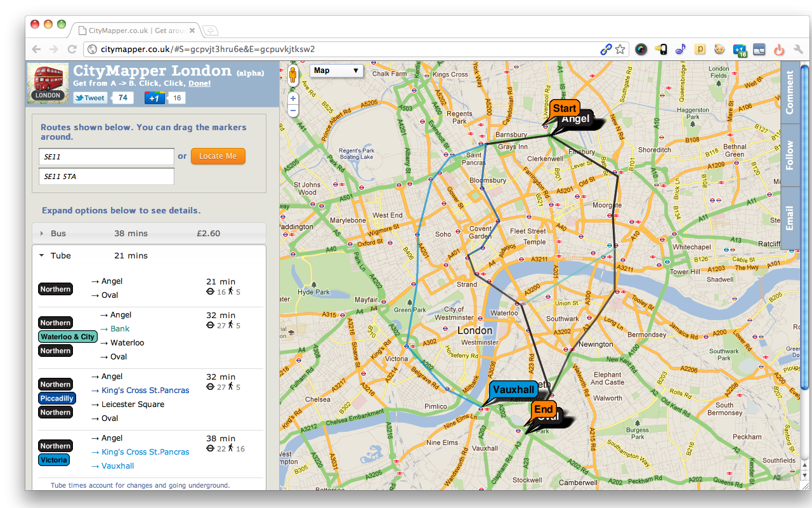812x508 pixels.
Task: Click the +1 extension showing 16
Action: 740,50
